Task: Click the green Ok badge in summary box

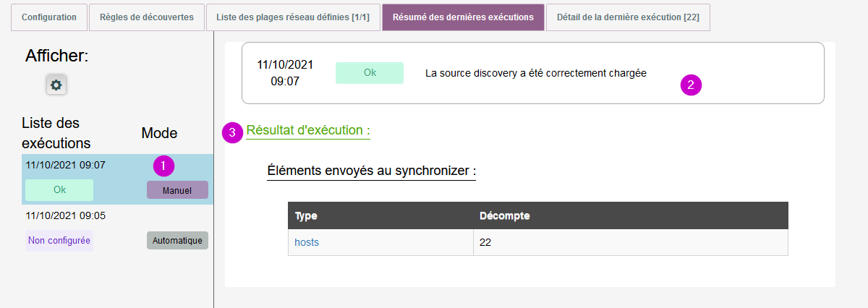Action: (x=370, y=73)
